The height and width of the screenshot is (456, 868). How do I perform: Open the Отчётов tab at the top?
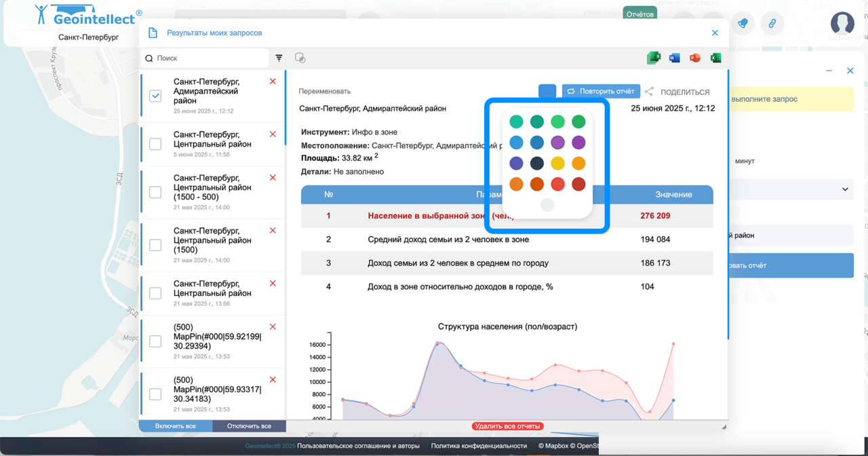639,14
